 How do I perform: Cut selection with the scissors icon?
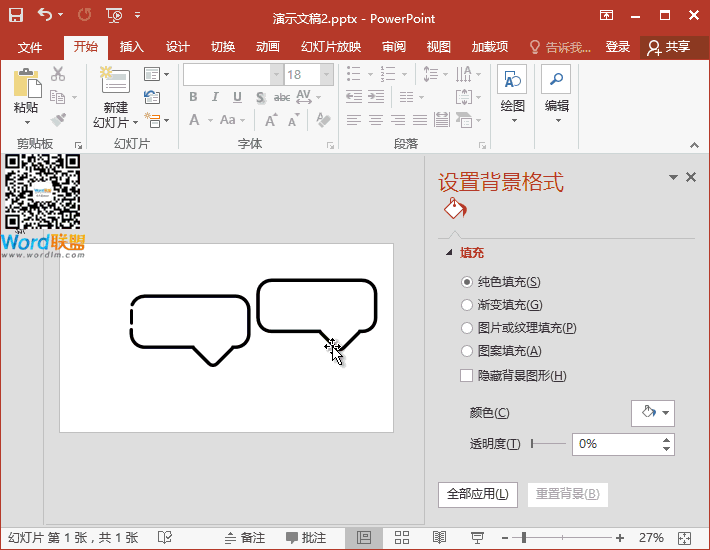[x=58, y=74]
